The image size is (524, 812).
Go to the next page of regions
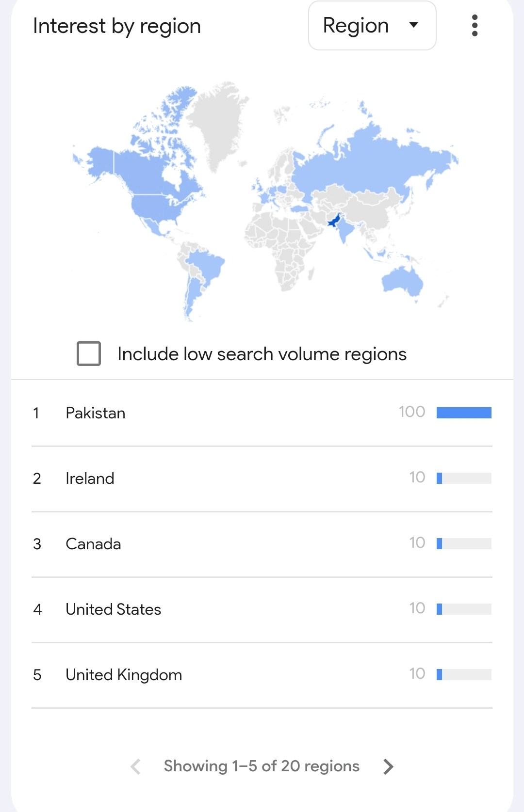(388, 766)
